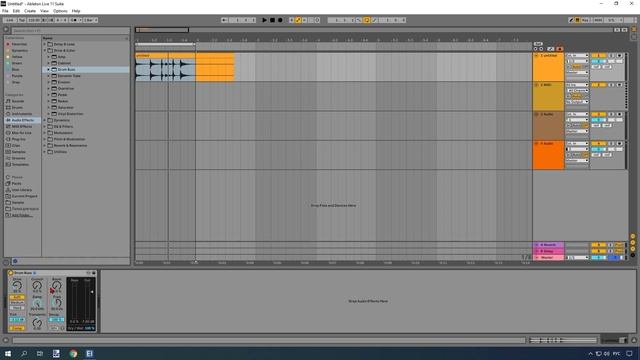The image size is (640, 360).
Task: Open Current Project in Places
Action: pos(24,196)
